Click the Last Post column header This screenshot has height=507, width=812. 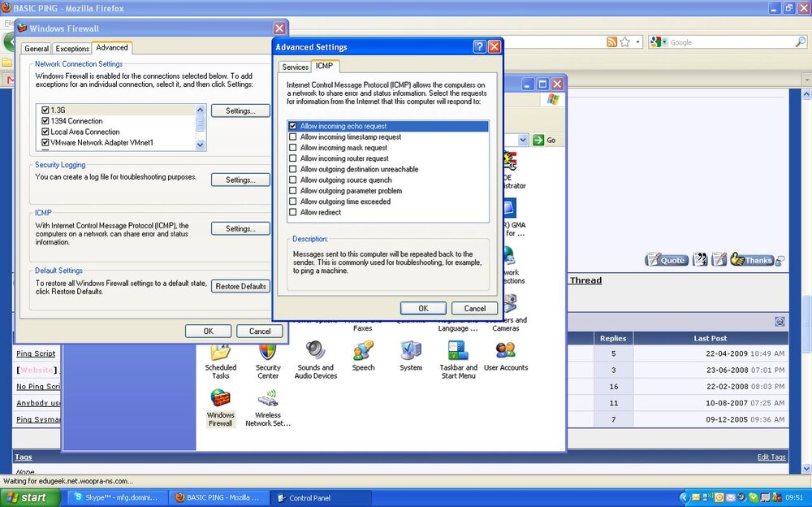(x=710, y=338)
